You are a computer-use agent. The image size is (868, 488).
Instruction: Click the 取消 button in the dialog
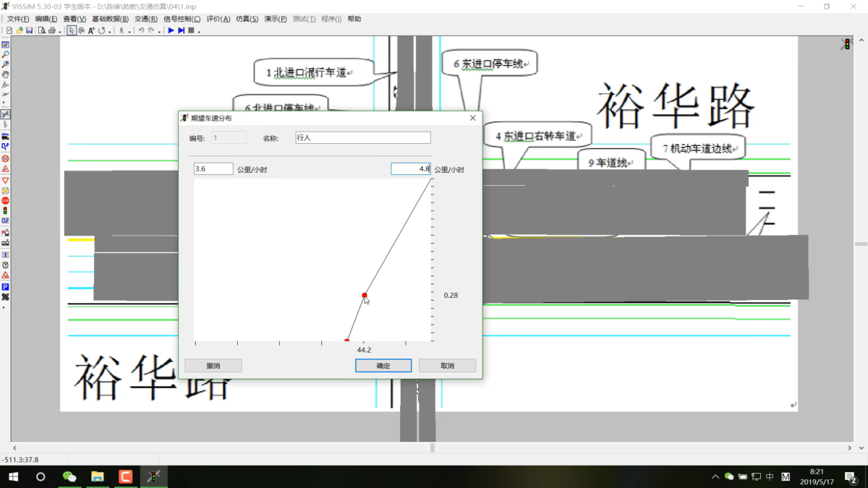coord(447,366)
